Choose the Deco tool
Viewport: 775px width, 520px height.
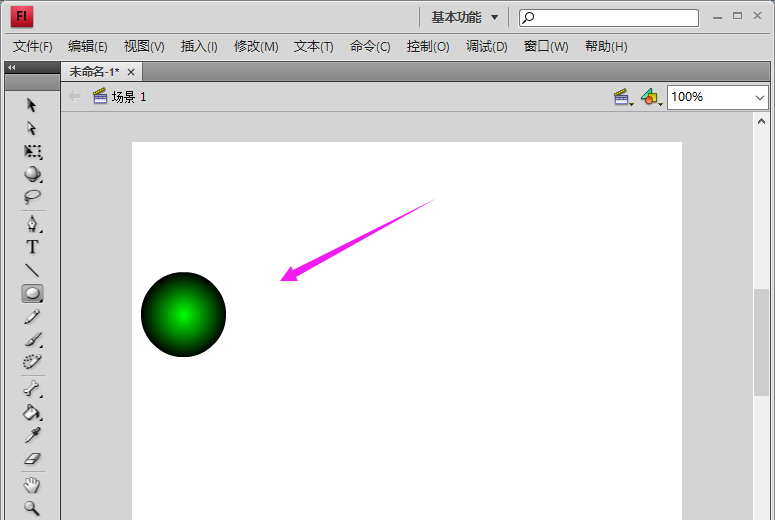[32, 362]
